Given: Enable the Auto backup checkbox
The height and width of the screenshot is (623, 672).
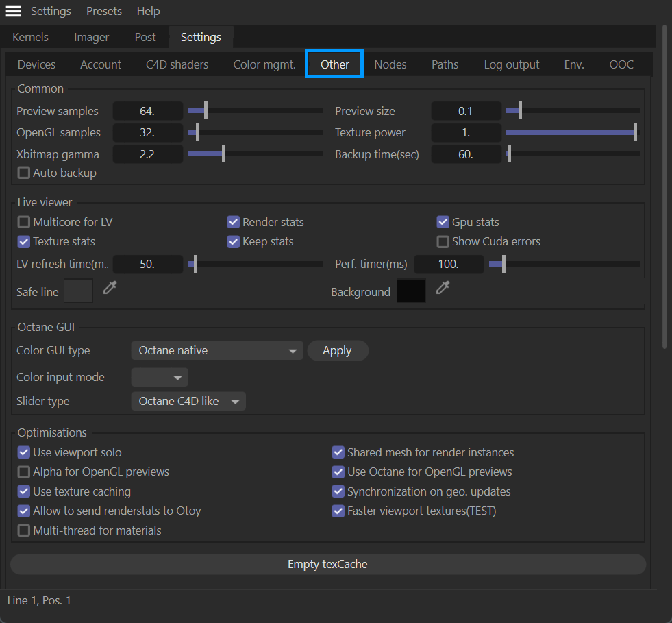Looking at the screenshot, I should 24,173.
